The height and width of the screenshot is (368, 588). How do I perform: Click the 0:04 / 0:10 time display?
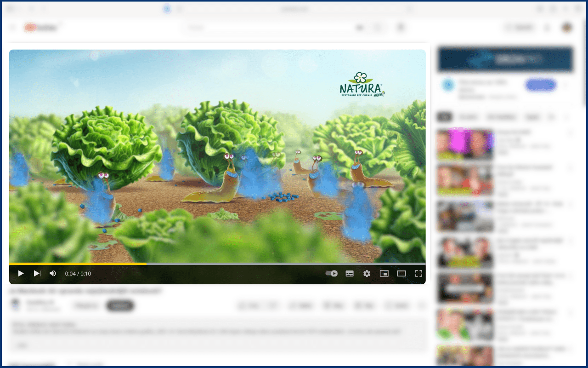78,274
